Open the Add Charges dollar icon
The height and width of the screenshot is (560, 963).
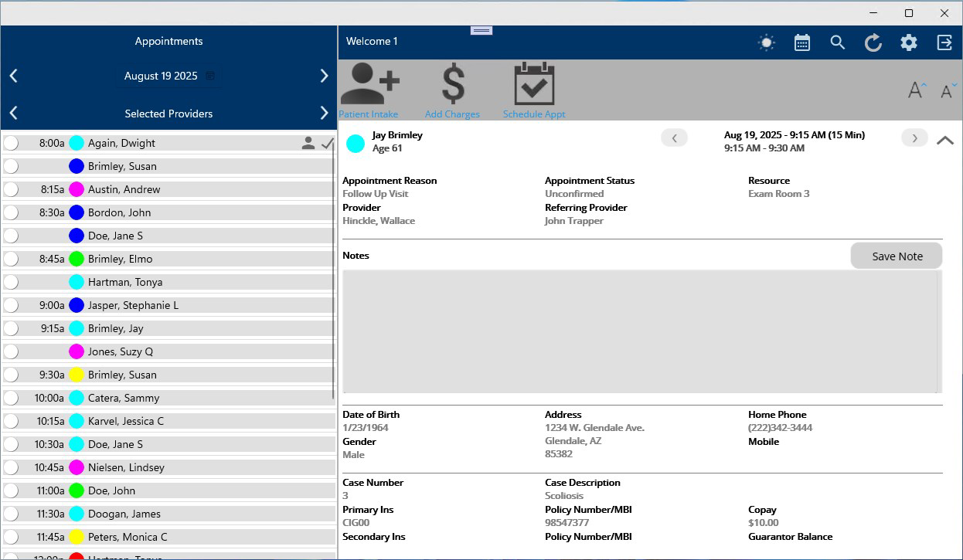453,83
